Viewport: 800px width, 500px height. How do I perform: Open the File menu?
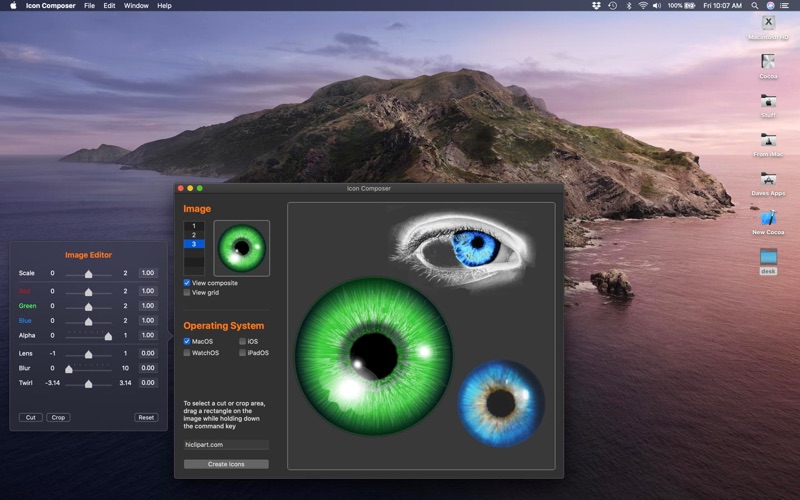pos(89,6)
